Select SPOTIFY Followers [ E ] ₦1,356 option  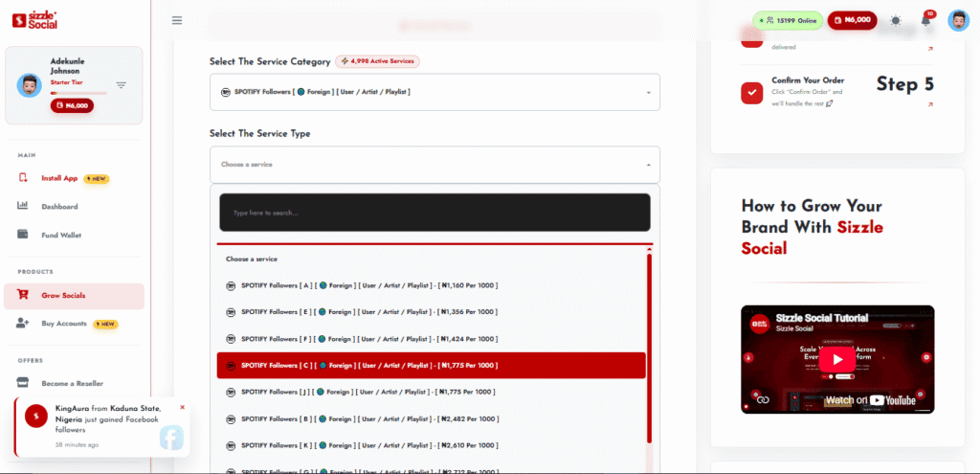pyautogui.click(x=432, y=312)
